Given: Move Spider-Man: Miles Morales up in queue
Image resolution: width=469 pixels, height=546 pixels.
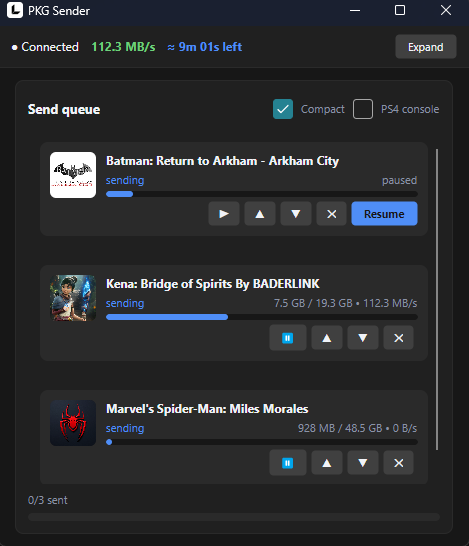Looking at the screenshot, I should (327, 463).
